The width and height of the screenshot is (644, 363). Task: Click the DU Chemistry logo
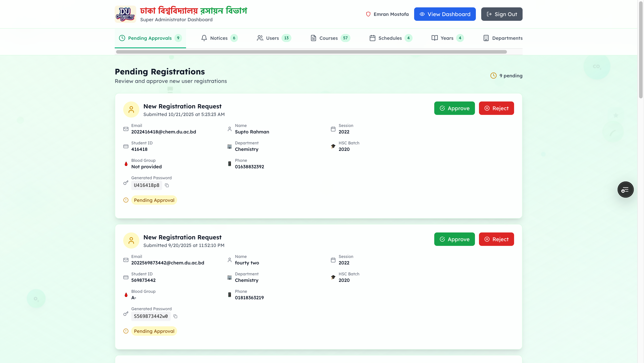125,14
